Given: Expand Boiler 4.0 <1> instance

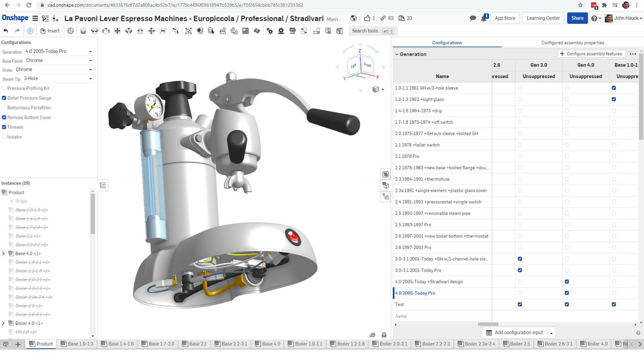Looking at the screenshot, I should (x=3, y=323).
